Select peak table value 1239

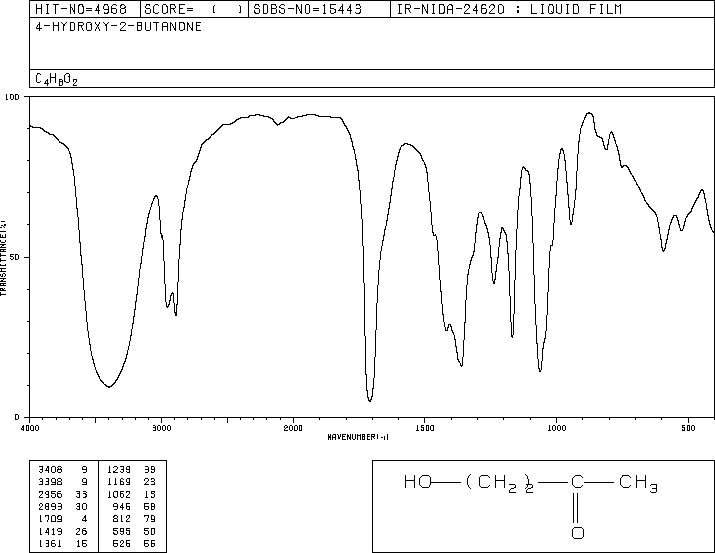pyautogui.click(x=119, y=470)
